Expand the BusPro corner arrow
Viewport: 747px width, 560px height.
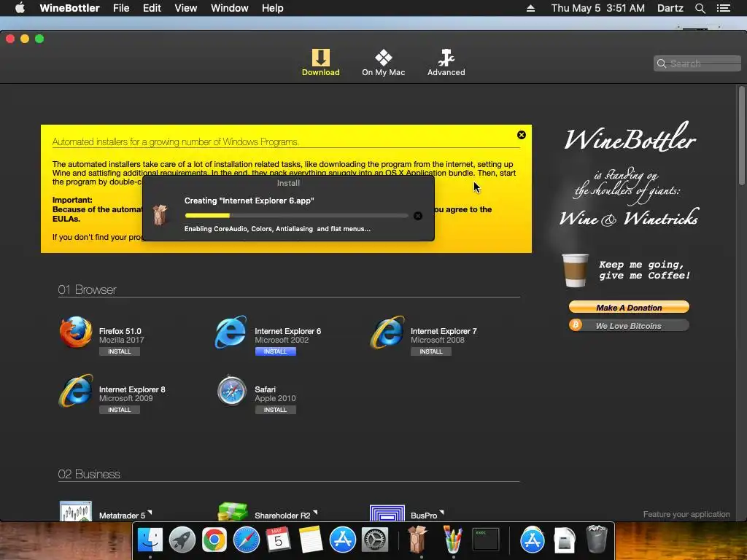441,513
